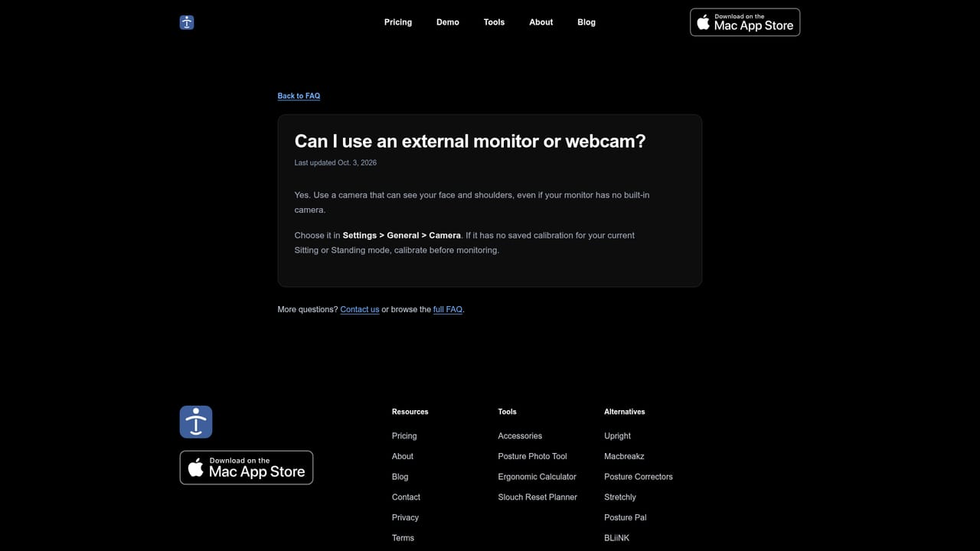
Task: Click the footer Mac App Store download button
Action: click(247, 468)
